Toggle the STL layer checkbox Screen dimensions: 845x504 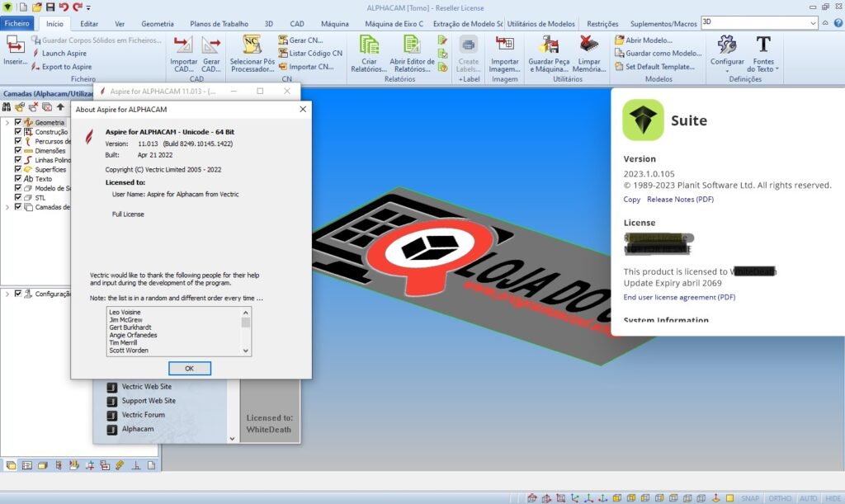click(x=18, y=198)
